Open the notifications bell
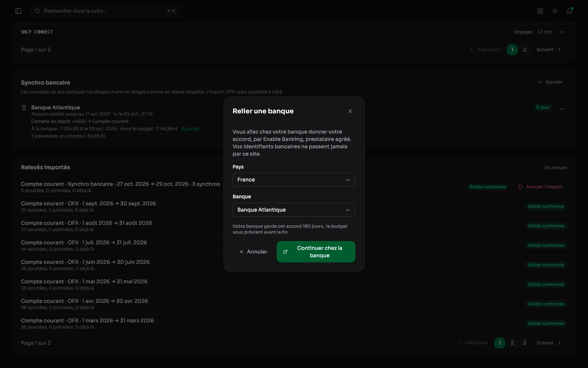 click(570, 11)
